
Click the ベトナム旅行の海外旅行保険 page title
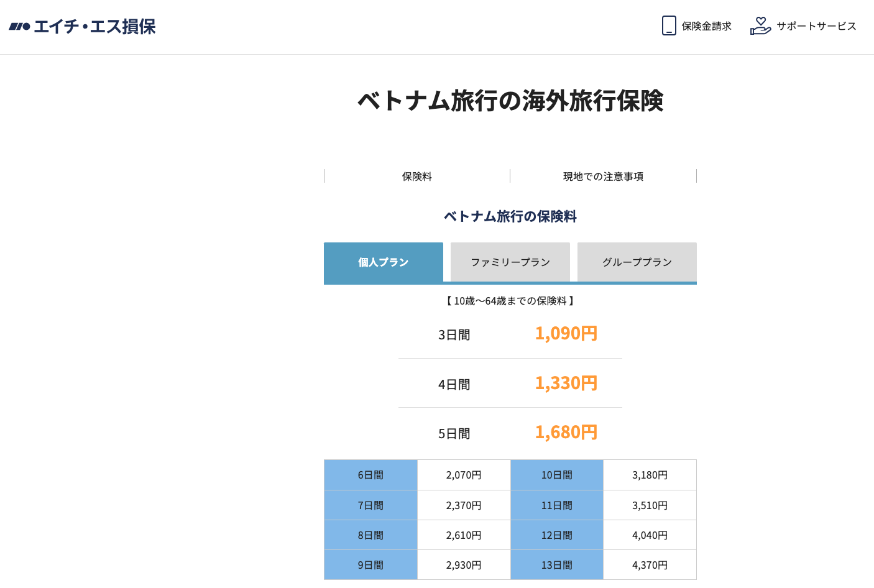(510, 101)
